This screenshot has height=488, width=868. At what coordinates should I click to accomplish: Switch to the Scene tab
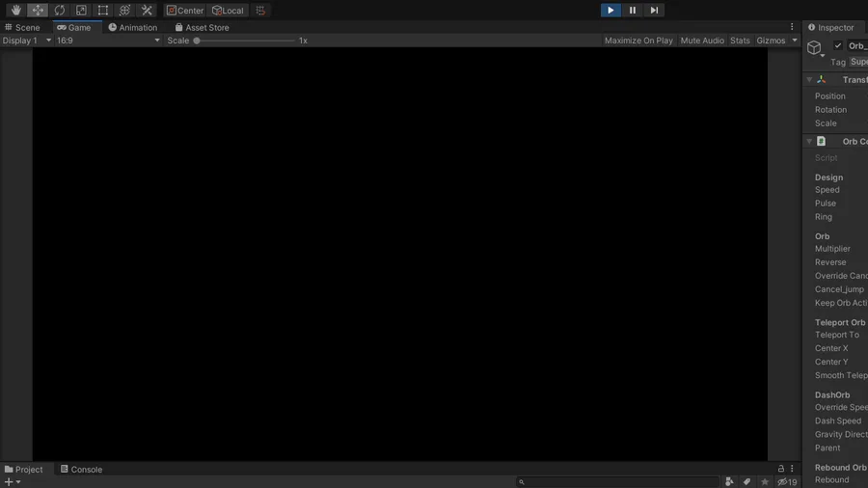click(x=22, y=27)
